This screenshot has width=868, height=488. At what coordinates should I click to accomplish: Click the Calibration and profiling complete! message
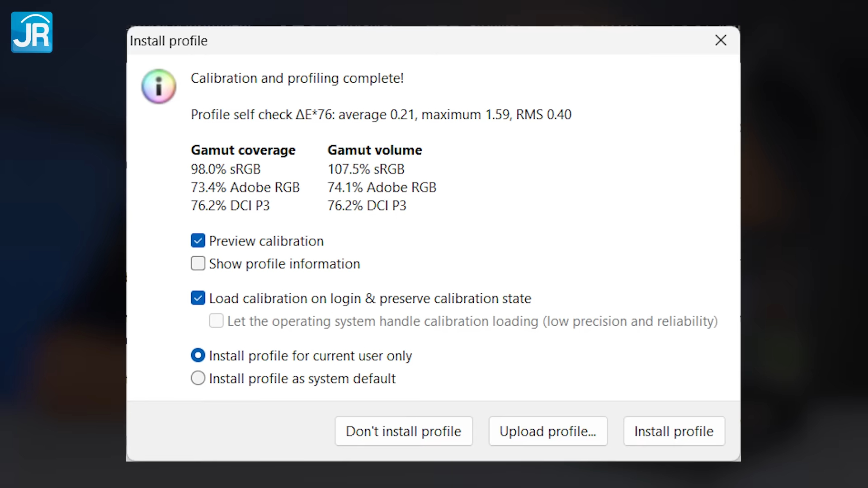tap(297, 78)
